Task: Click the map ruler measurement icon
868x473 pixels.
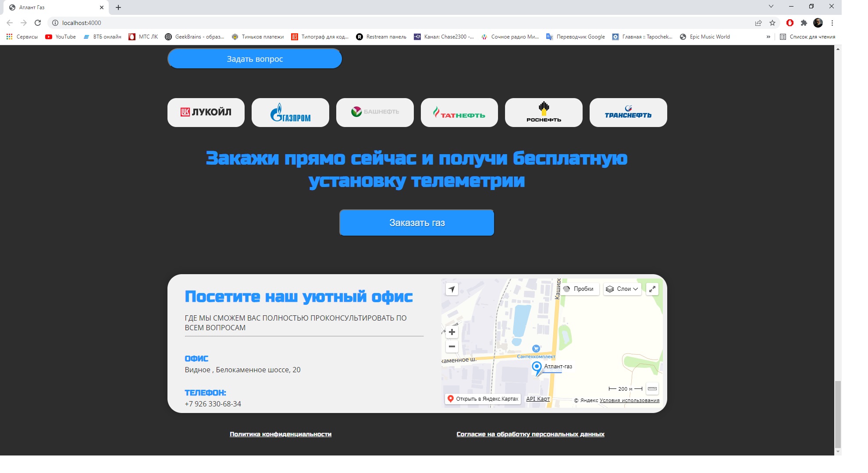Action: (x=652, y=388)
